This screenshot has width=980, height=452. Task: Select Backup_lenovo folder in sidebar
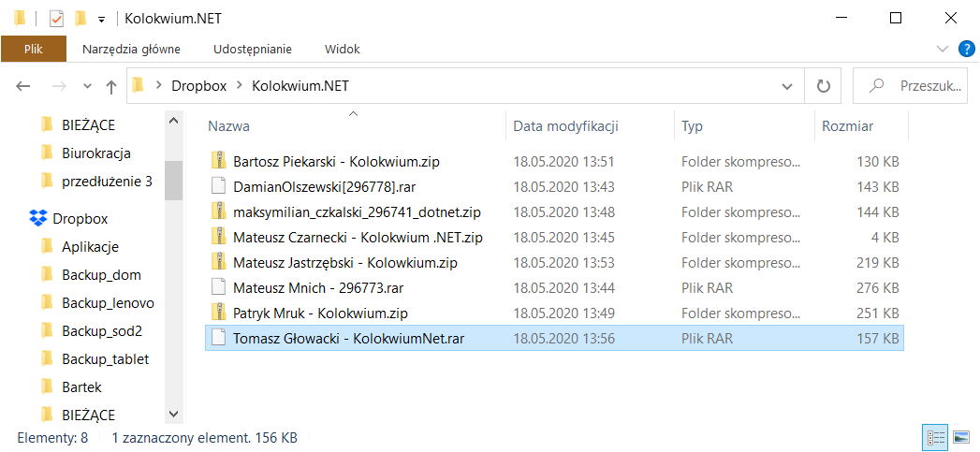108,303
